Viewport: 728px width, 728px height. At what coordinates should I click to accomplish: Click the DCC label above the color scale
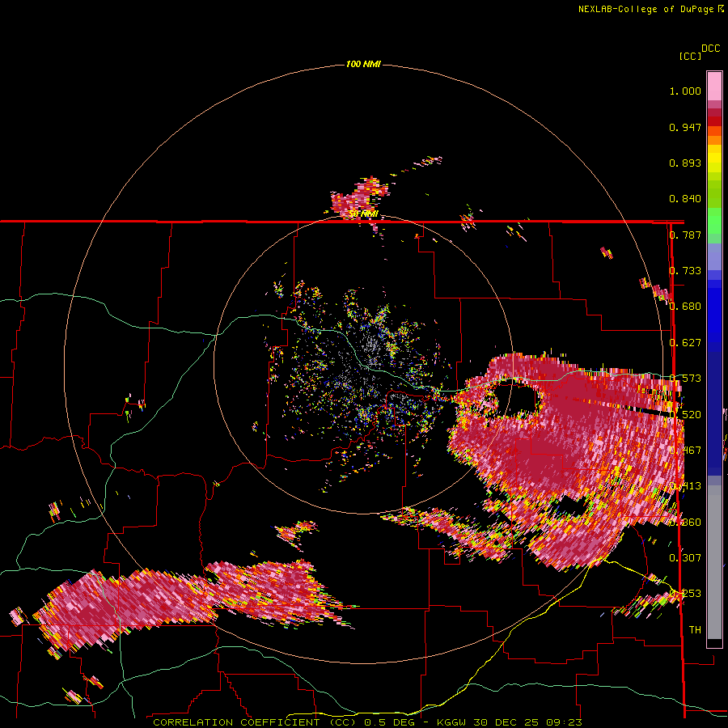711,49
